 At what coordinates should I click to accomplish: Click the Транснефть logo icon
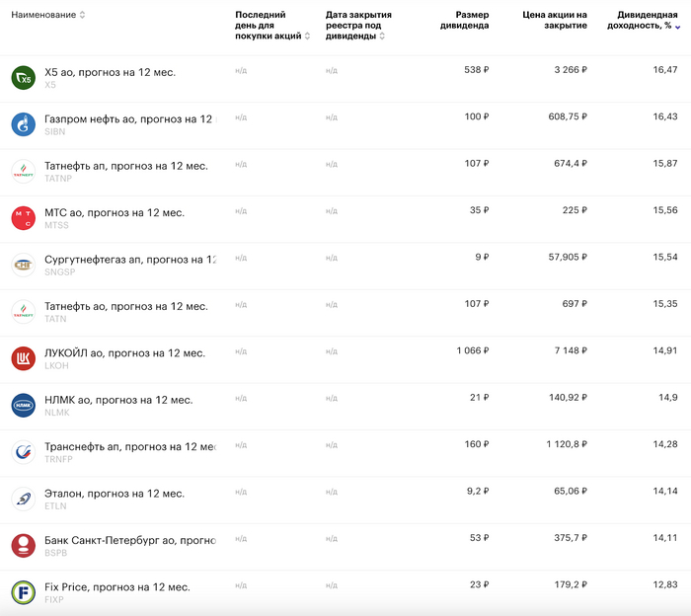23,452
